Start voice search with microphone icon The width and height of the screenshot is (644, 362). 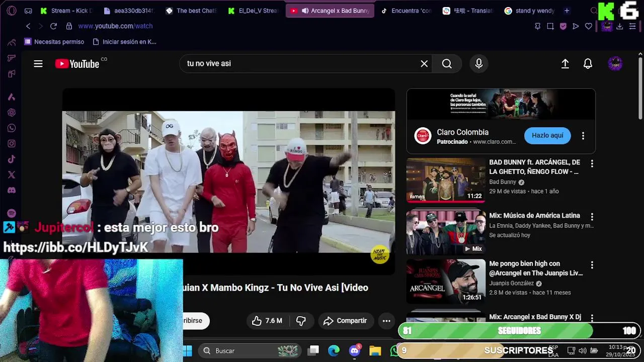click(x=479, y=64)
